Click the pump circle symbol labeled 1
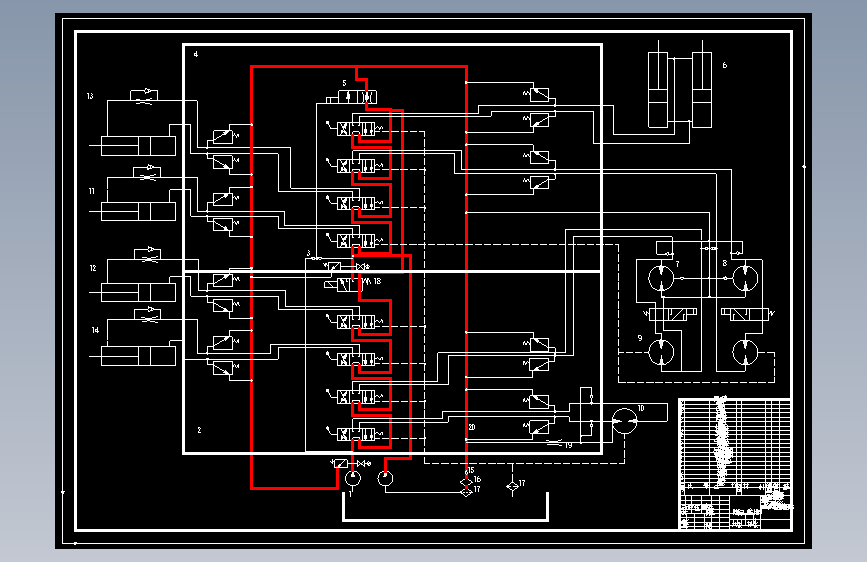The width and height of the screenshot is (867, 562). pos(353,478)
